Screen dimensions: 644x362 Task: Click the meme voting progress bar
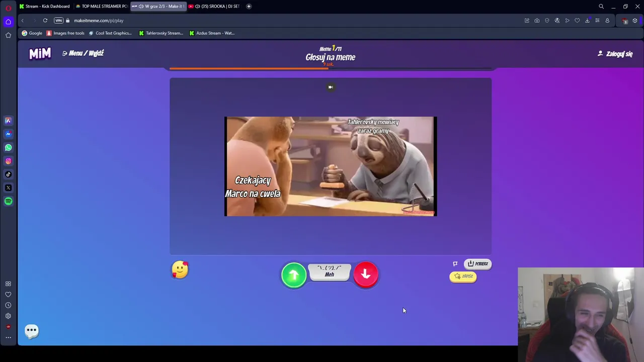[331, 68]
